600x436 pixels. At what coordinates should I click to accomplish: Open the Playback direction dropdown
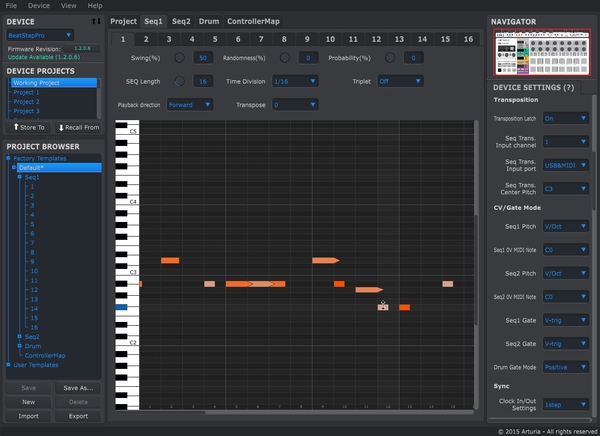click(x=190, y=104)
